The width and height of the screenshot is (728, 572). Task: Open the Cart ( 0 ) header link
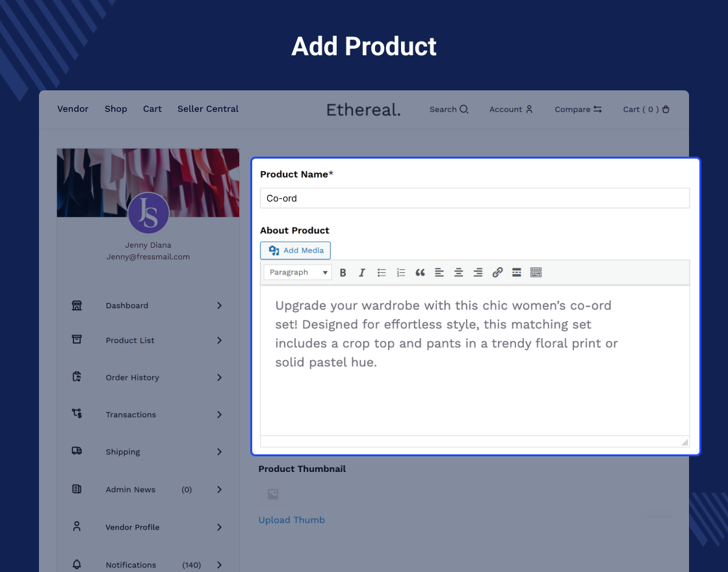pyautogui.click(x=646, y=109)
